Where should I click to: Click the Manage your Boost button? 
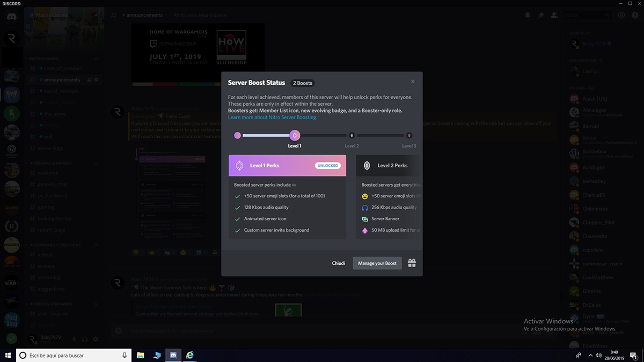pyautogui.click(x=377, y=263)
